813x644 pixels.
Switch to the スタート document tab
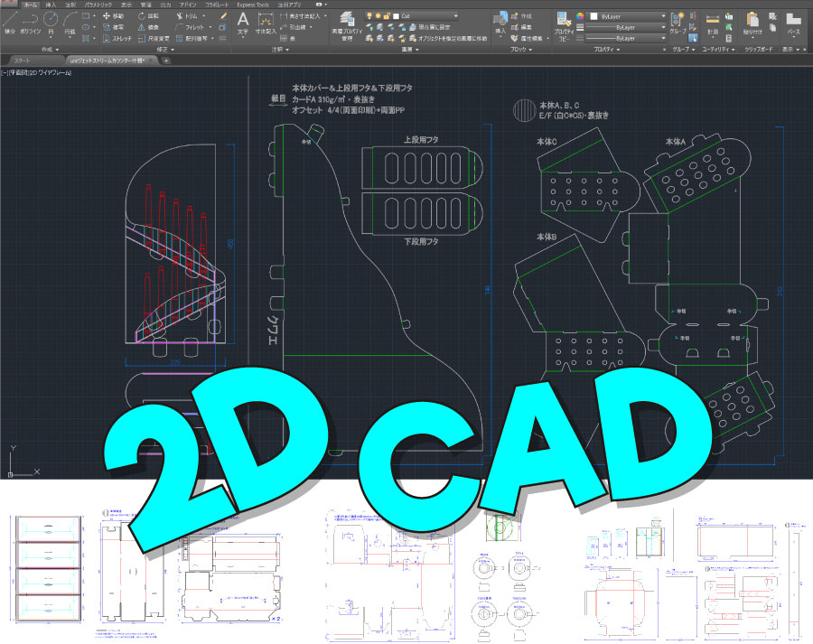(22, 60)
